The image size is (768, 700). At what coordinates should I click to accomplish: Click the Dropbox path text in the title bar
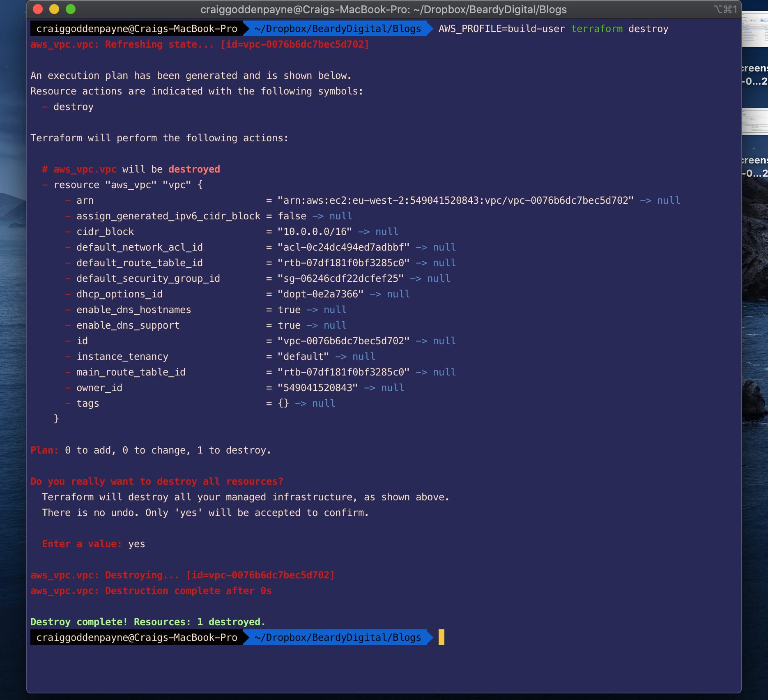491,9
